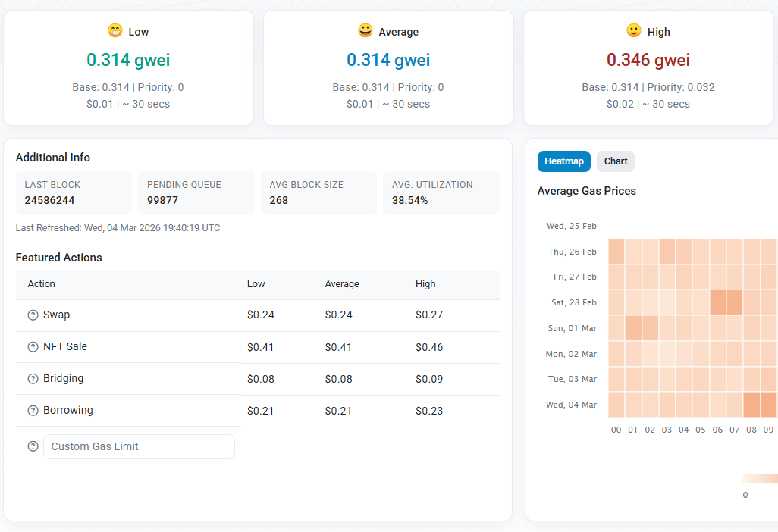
Task: Click the help icon beside Swap
Action: tap(33, 315)
